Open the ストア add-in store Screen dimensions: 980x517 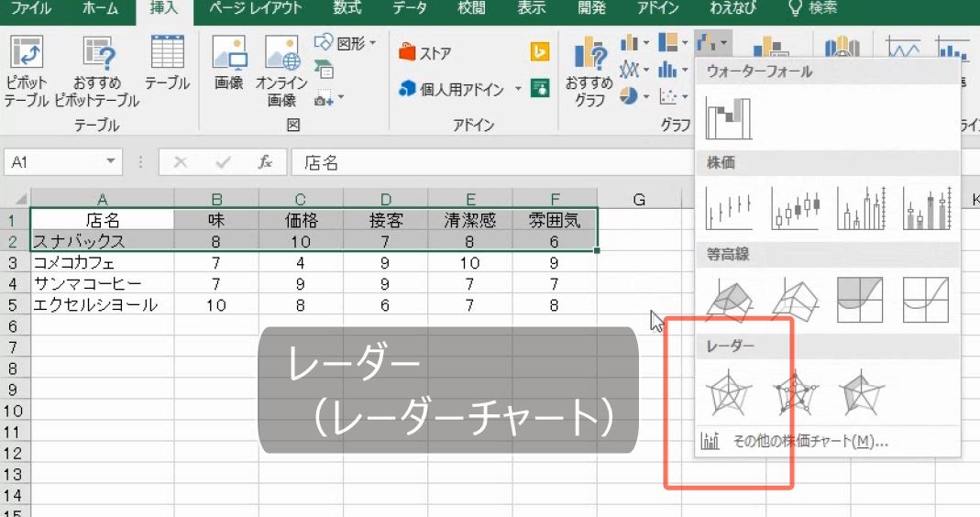point(425,53)
